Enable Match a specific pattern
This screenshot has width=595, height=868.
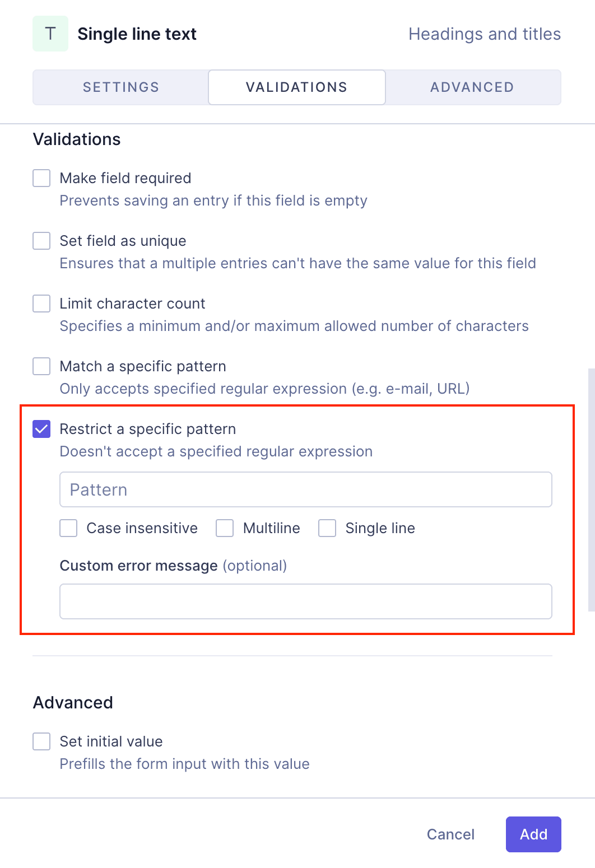(41, 366)
